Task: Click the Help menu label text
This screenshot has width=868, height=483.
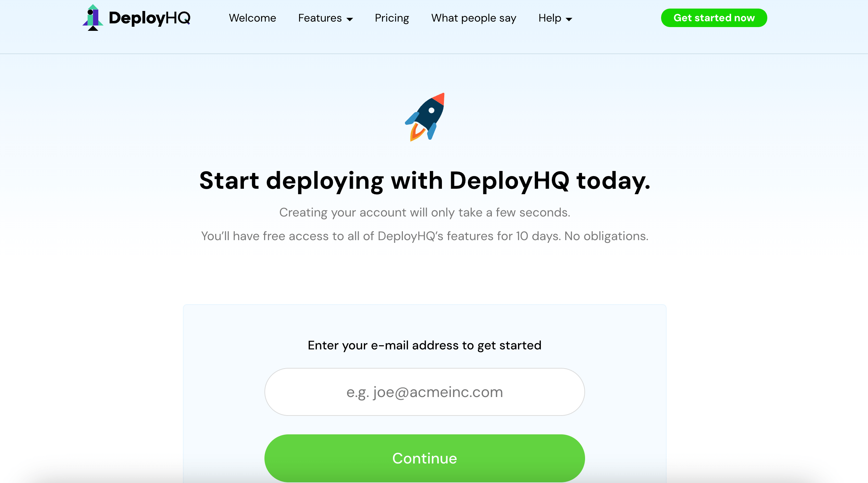Action: (x=549, y=18)
